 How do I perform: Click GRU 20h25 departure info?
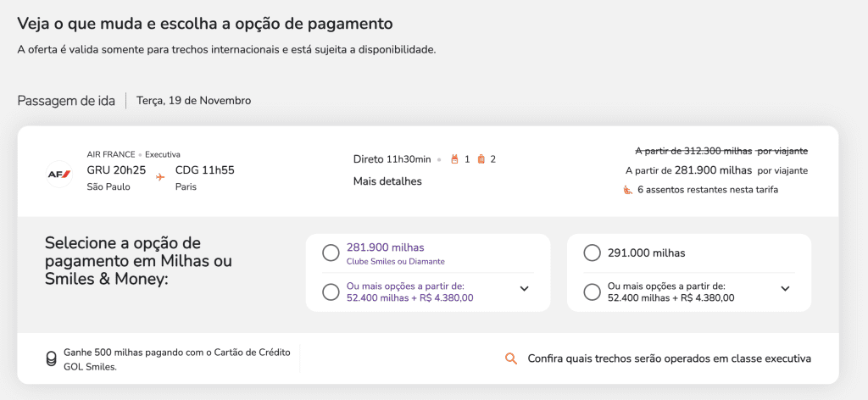pos(116,170)
